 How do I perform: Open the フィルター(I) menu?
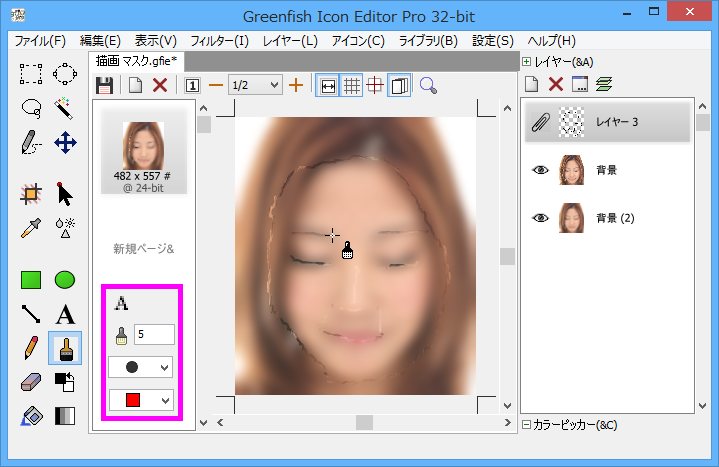pos(214,41)
